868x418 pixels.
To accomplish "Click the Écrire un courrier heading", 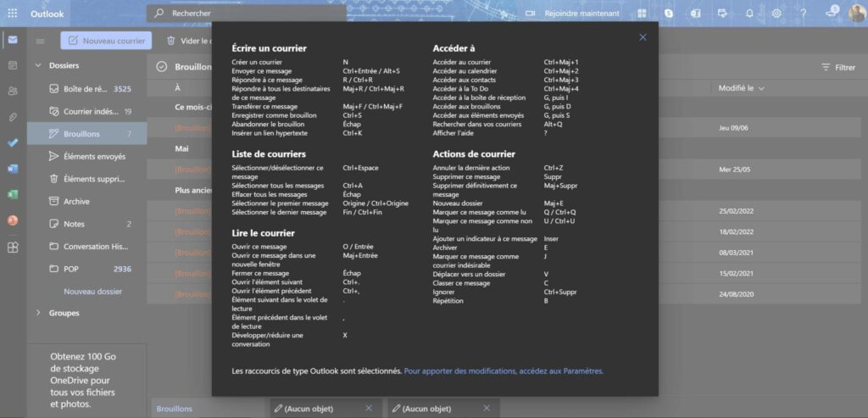I will pos(269,48).
